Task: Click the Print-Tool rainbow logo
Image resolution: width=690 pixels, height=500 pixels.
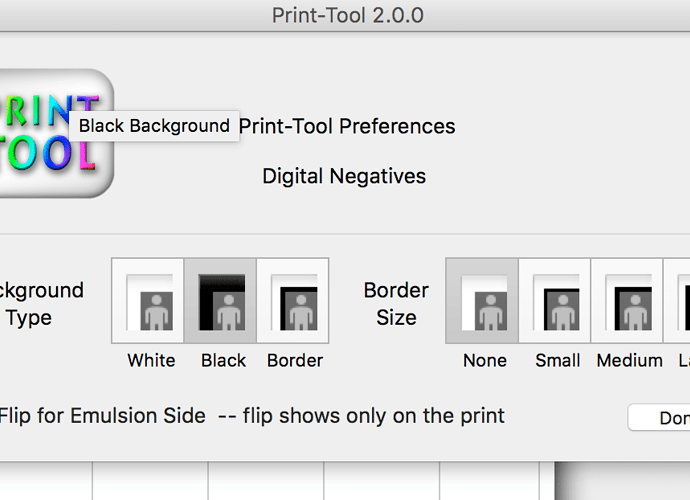Action: click(55, 132)
